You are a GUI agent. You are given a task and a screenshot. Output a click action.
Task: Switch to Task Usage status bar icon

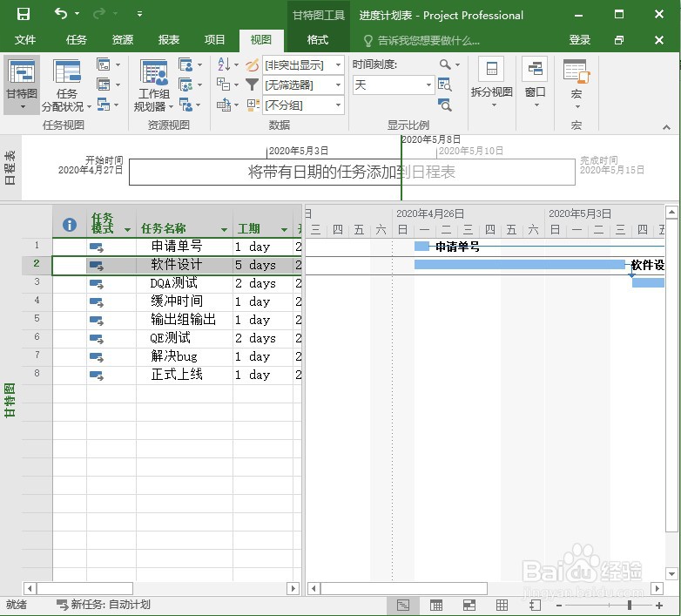point(436,605)
